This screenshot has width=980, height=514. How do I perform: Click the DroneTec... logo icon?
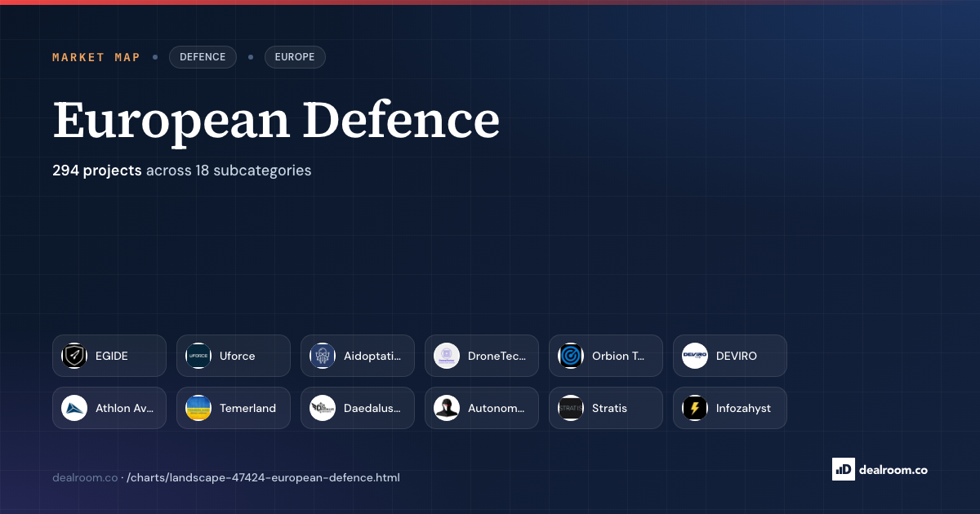coord(447,356)
